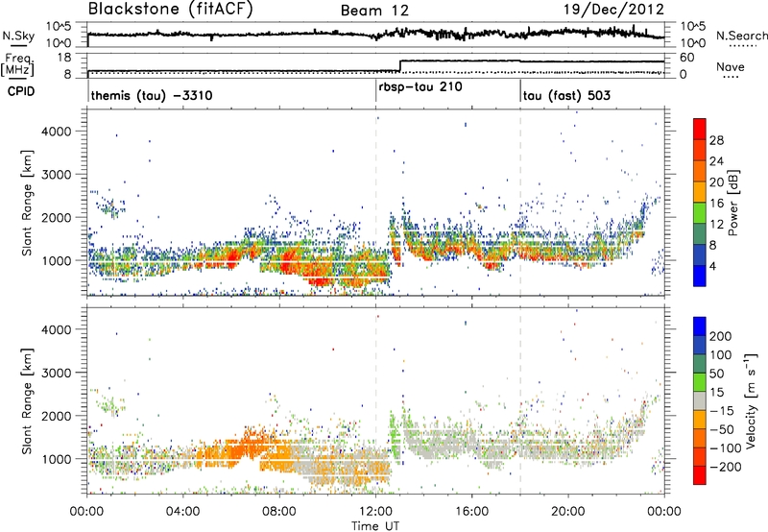Select the "themis (tau) -3310" CPID entry
768x532 pixels.
pyautogui.click(x=152, y=95)
